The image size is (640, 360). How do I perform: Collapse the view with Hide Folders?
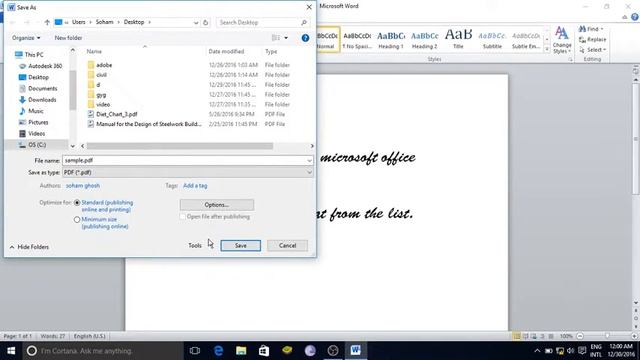tap(29, 247)
